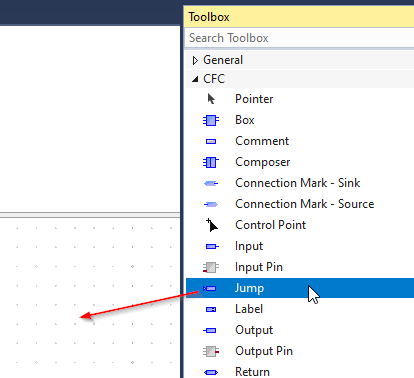Select the Output Pin icon
Image resolution: width=414 pixels, height=378 pixels.
pos(211,351)
